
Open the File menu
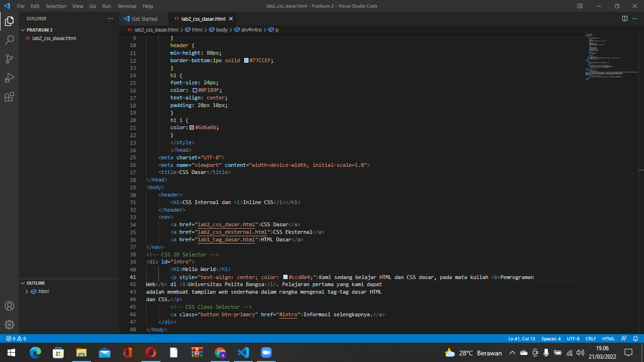(x=21, y=6)
